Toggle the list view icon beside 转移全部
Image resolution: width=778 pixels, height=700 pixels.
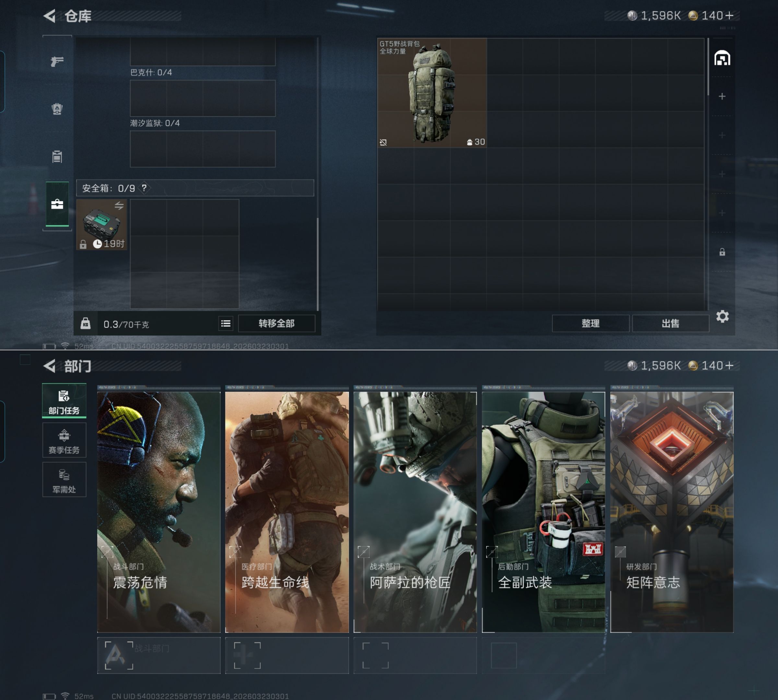(x=226, y=323)
